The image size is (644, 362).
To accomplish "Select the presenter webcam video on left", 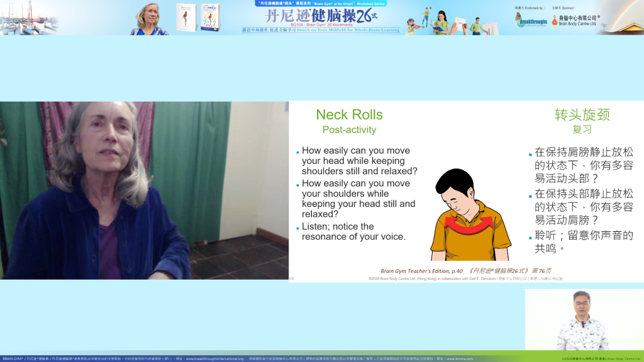I will [144, 190].
